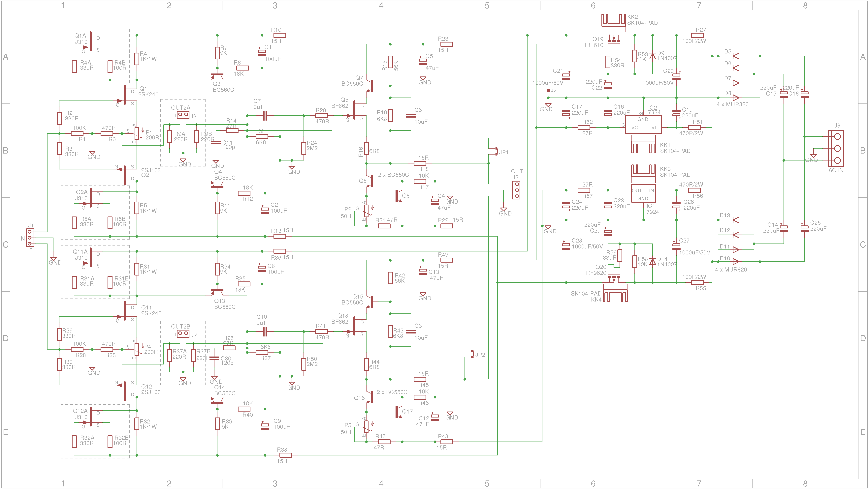Select the C1 100uF capacitor symbol
Screen dimensions: 868x489
tap(262, 53)
